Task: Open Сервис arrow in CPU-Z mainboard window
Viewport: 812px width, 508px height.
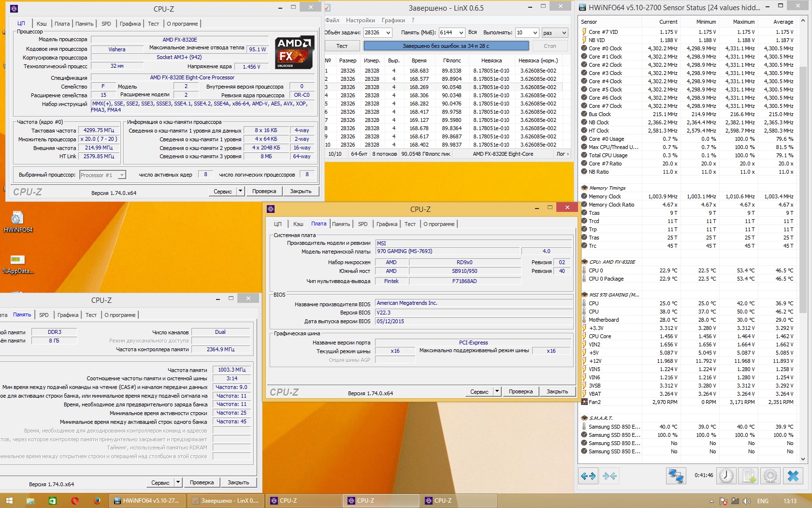Action: [497, 391]
